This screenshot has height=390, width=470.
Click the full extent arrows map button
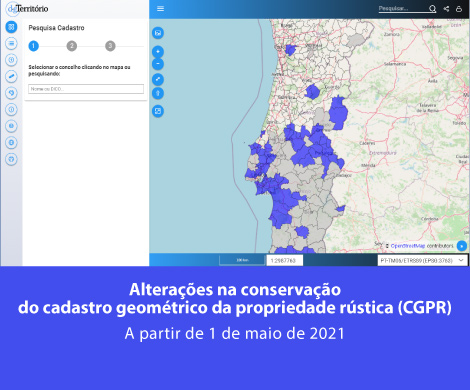(x=158, y=79)
